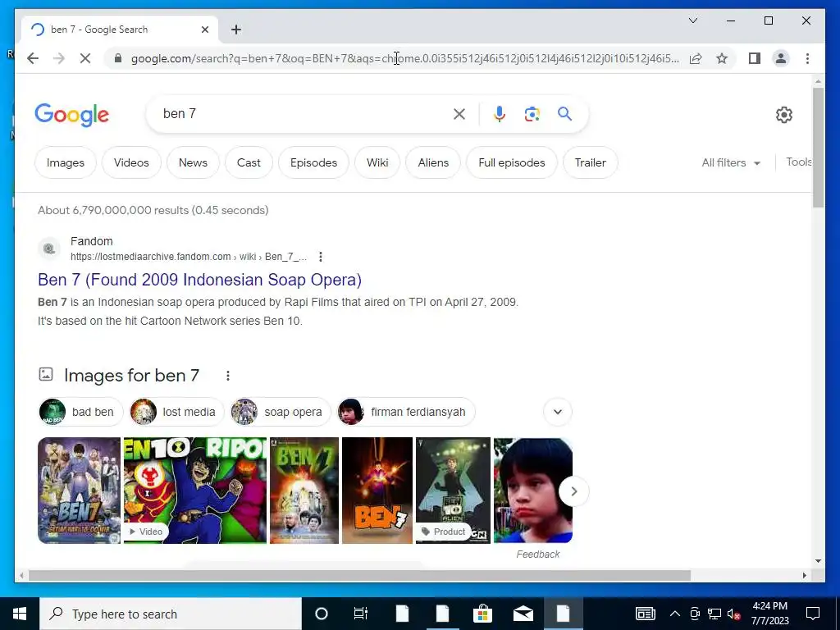The image size is (840, 630).
Task: Select the 'soap opera' image chip
Action: click(281, 412)
